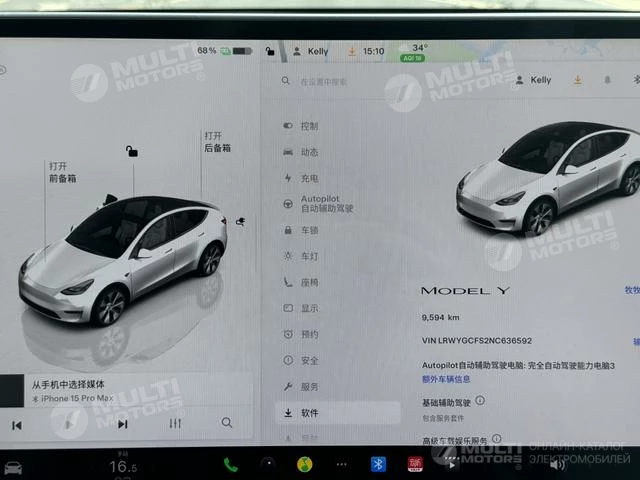Tap the 34° temperature reading
This screenshot has width=640, height=480.
pos(420,48)
